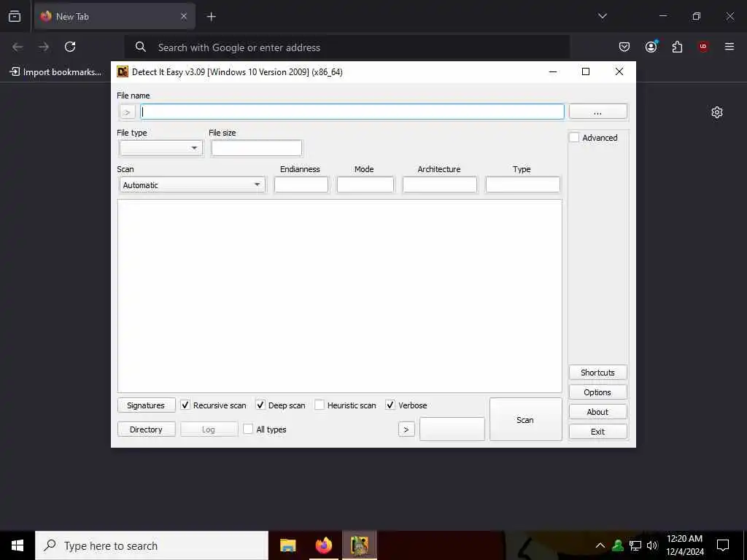This screenshot has height=560, width=747.
Task: Minimize the Detect It Easy window
Action: (553, 72)
